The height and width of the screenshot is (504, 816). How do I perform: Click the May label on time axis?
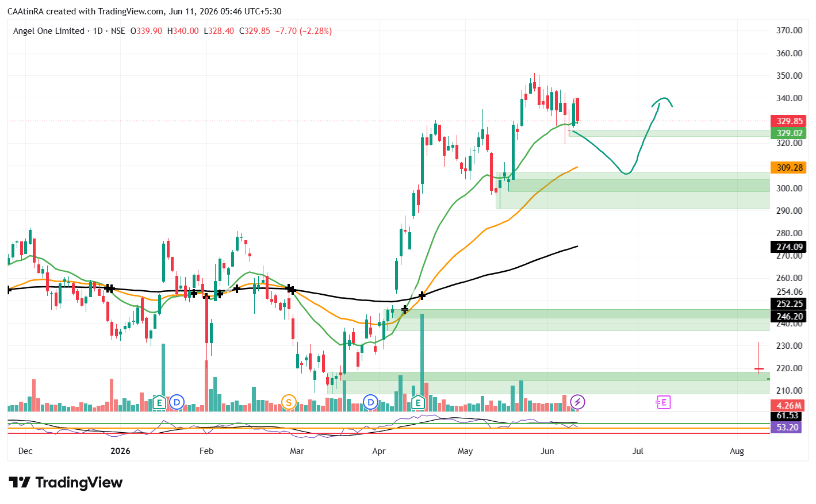(465, 451)
